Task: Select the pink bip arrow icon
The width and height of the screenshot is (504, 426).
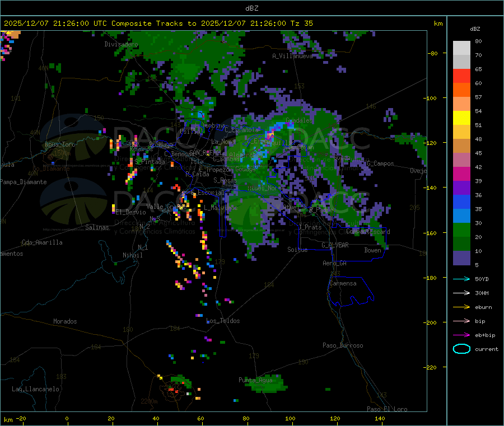Action: [461, 321]
